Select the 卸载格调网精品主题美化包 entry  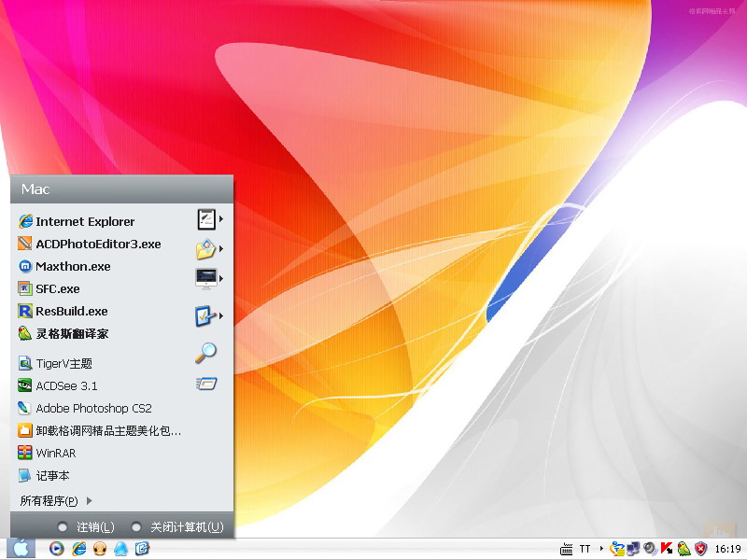[100, 430]
